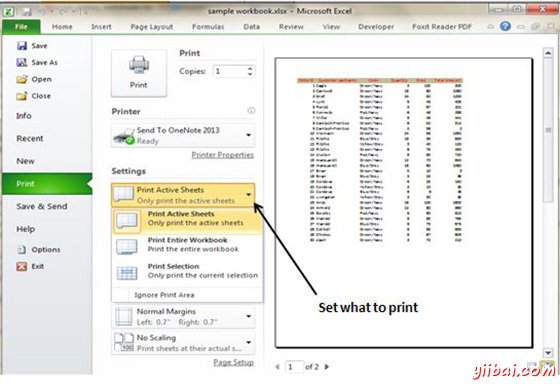Open the View tab
The image size is (560, 384).
331,27
